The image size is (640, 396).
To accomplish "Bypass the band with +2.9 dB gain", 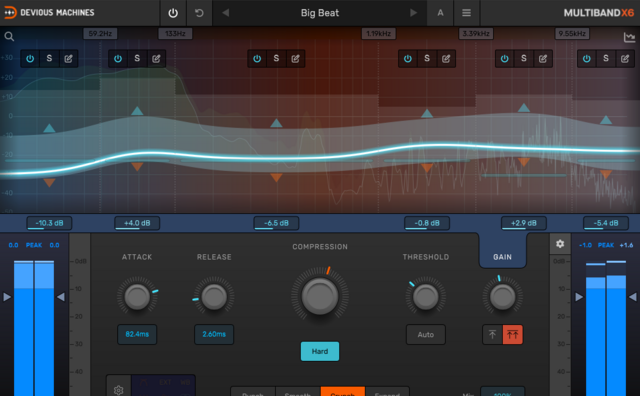I will (504, 58).
